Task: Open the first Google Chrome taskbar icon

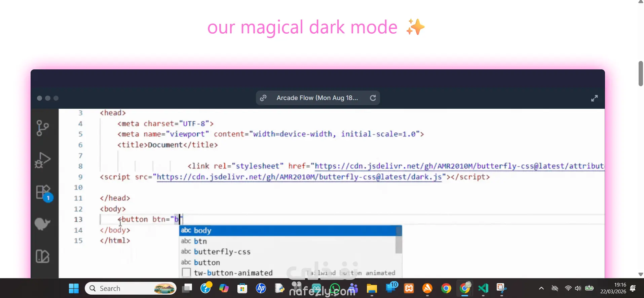Action: pos(446,289)
